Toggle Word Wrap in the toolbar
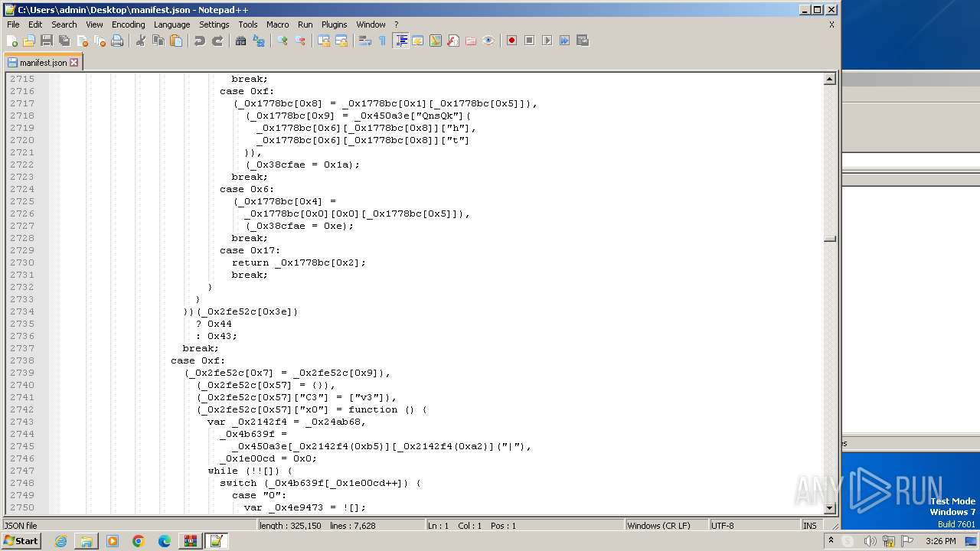Image resolution: width=980 pixels, height=551 pixels. [365, 41]
